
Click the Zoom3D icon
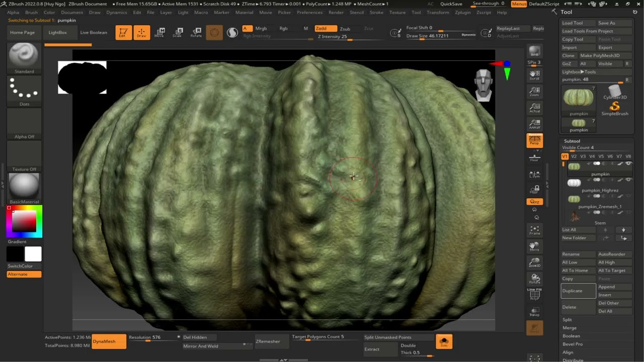(534, 262)
